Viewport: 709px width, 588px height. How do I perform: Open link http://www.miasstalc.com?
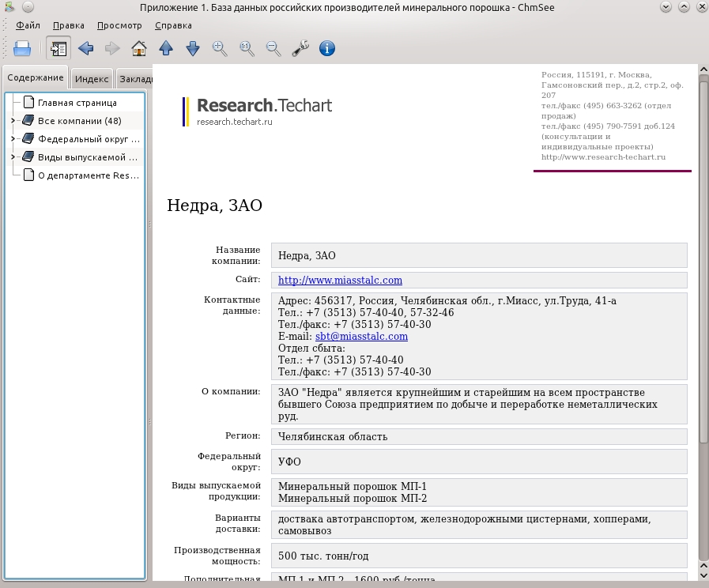(340, 281)
